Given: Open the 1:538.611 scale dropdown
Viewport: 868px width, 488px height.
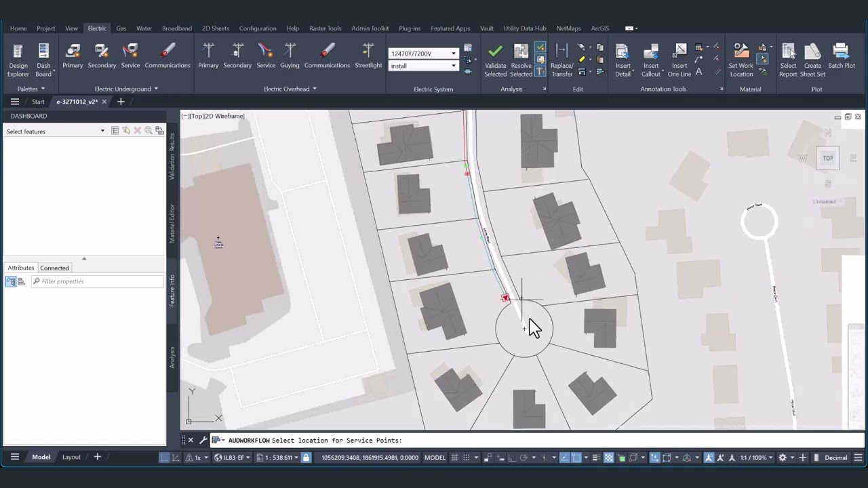Looking at the screenshot, I should [278, 457].
